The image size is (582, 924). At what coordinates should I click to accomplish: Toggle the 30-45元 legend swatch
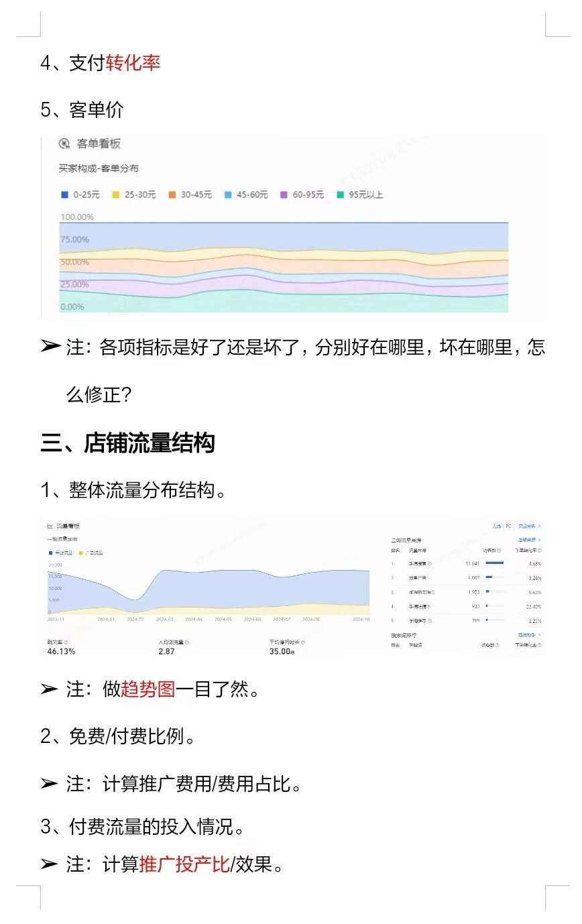[172, 194]
